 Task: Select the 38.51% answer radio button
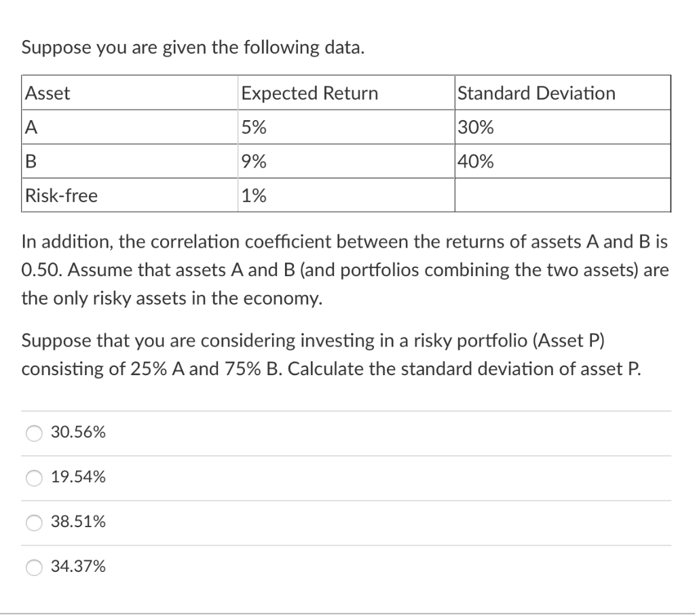click(x=33, y=522)
